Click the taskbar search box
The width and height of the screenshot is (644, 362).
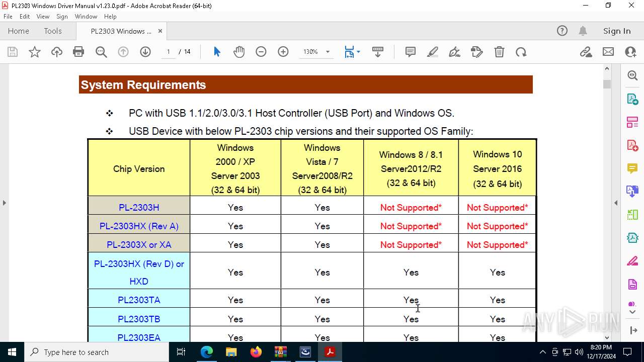pyautogui.click(x=96, y=352)
